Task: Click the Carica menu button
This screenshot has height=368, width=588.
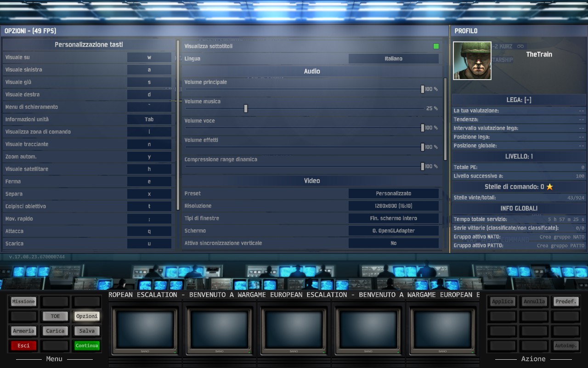Action: click(x=55, y=331)
